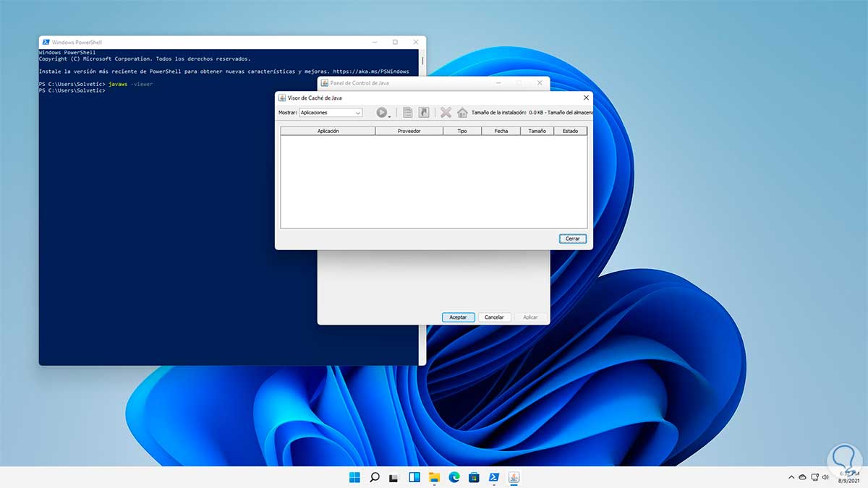Open Java from the Windows taskbar
868x488 pixels.
(514, 477)
